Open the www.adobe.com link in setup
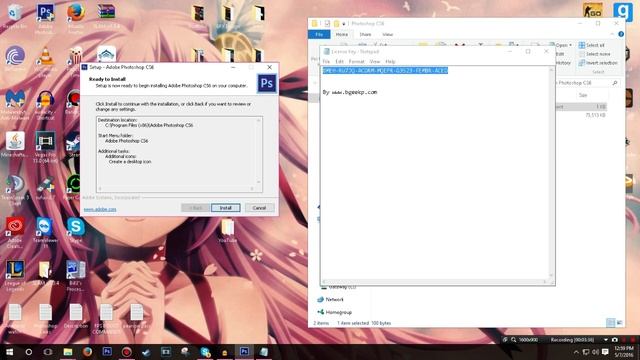 coord(100,209)
